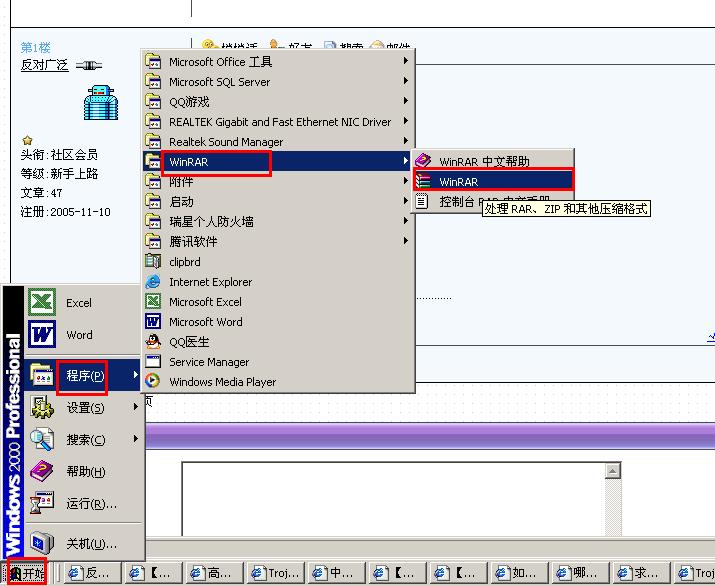
Task: Expand the 设置(S) settings submenu
Action: click(x=82, y=407)
